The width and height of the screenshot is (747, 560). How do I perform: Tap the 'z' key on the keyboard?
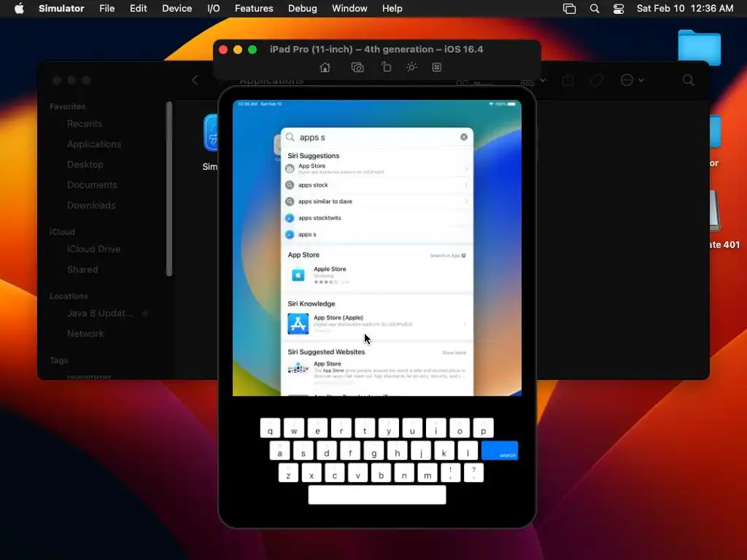(288, 472)
